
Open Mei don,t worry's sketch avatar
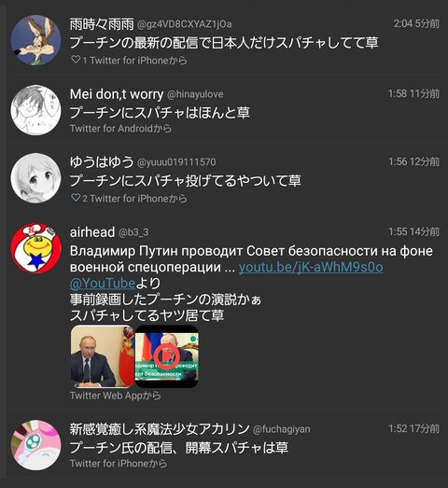(35, 110)
